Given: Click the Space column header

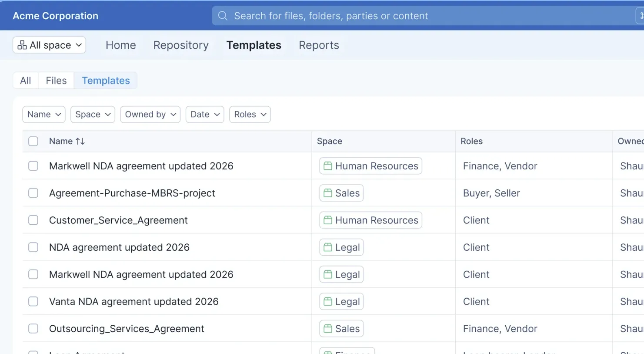Looking at the screenshot, I should [x=329, y=141].
